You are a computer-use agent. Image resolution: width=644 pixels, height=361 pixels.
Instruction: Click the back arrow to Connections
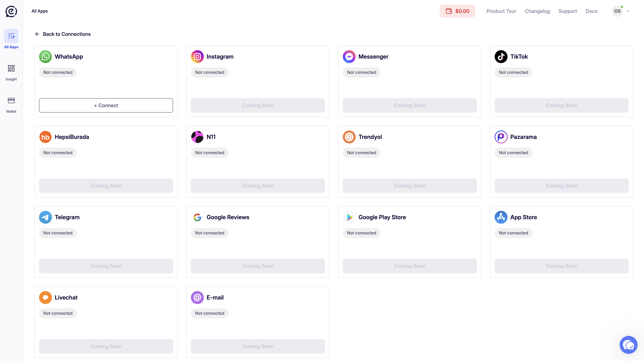point(37,34)
